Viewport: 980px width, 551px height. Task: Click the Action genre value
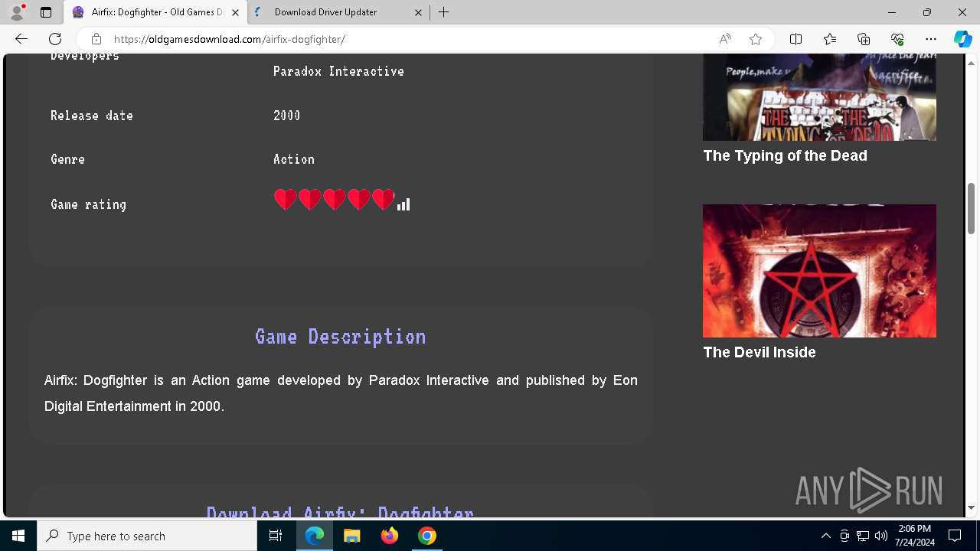pyautogui.click(x=294, y=159)
